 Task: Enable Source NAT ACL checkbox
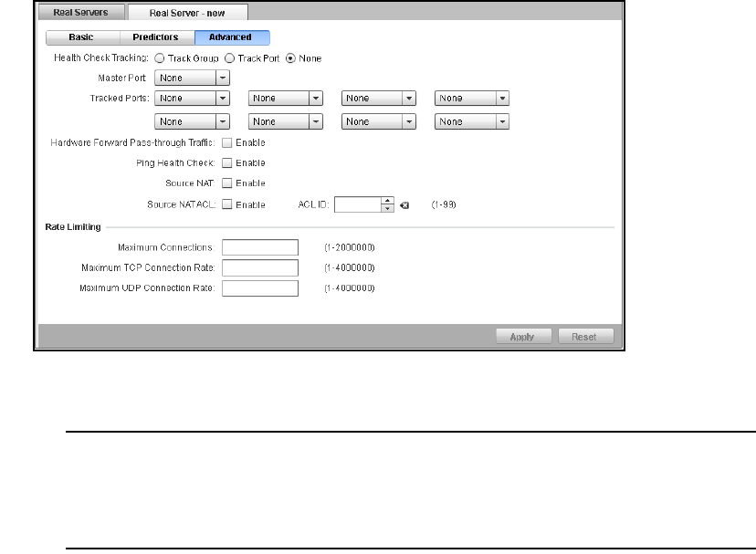pyautogui.click(x=227, y=204)
